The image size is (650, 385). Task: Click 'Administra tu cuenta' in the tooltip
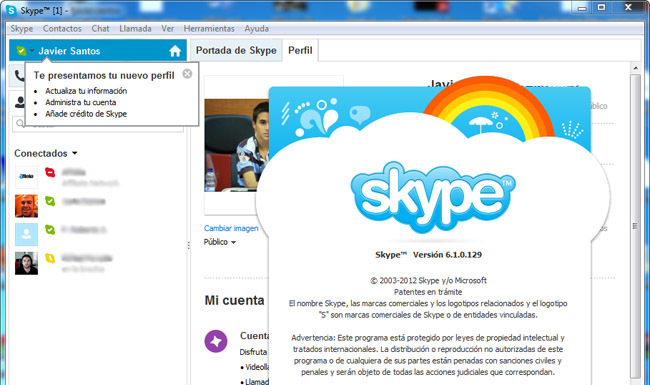[81, 102]
